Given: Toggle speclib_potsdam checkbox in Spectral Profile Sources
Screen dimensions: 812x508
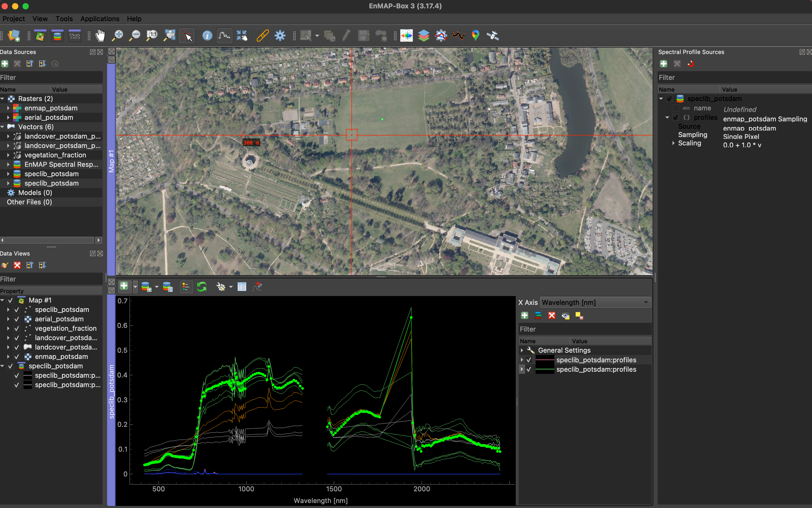Looking at the screenshot, I should click(669, 99).
